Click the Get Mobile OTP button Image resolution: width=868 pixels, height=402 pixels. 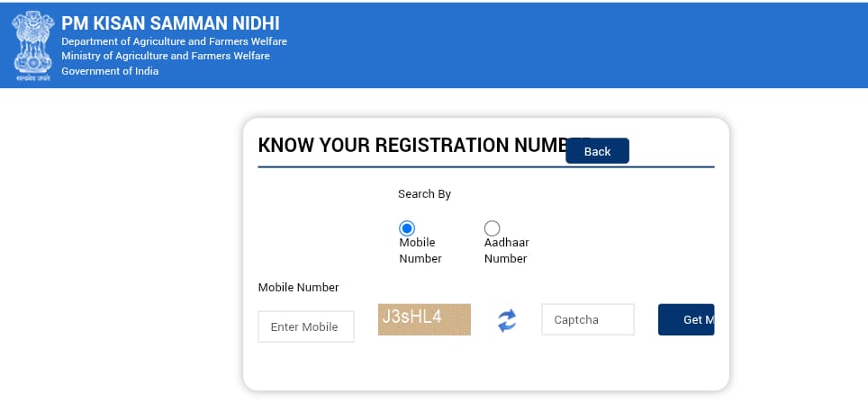686,319
